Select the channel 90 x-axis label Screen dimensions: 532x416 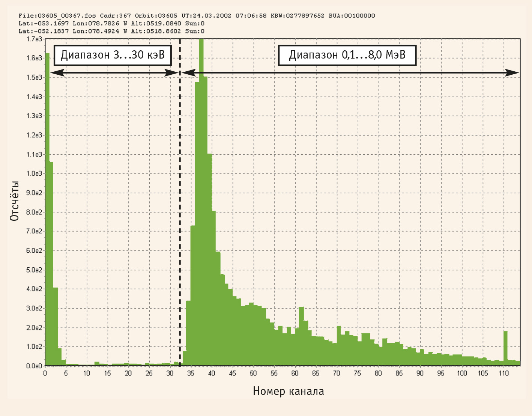coord(420,373)
